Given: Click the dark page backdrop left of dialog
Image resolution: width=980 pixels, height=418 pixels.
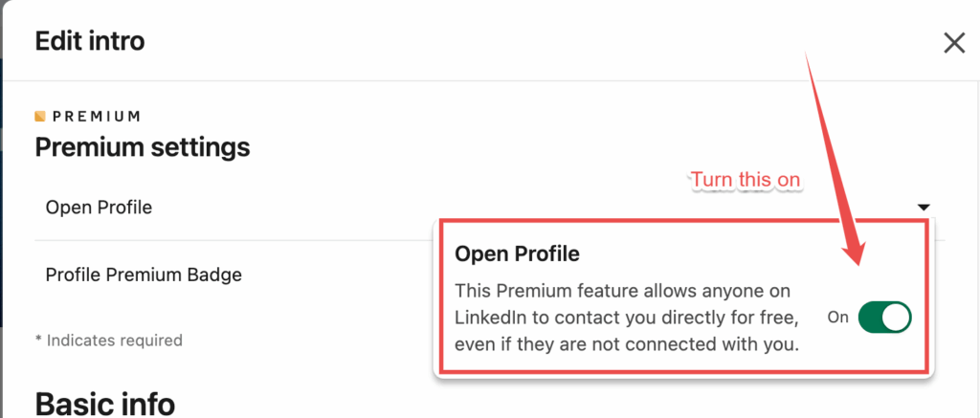Looking at the screenshot, I should [x=1, y=191].
